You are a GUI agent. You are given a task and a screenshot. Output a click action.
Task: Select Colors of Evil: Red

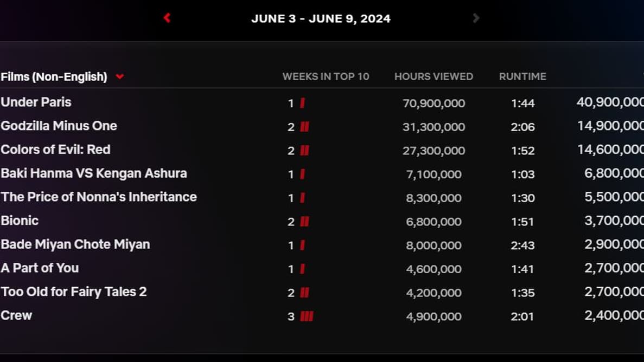point(55,150)
